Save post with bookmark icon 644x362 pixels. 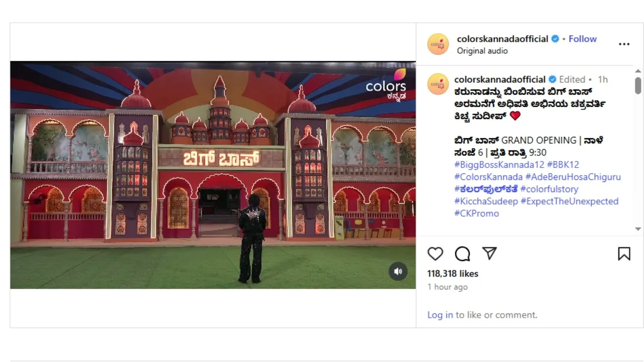(624, 254)
